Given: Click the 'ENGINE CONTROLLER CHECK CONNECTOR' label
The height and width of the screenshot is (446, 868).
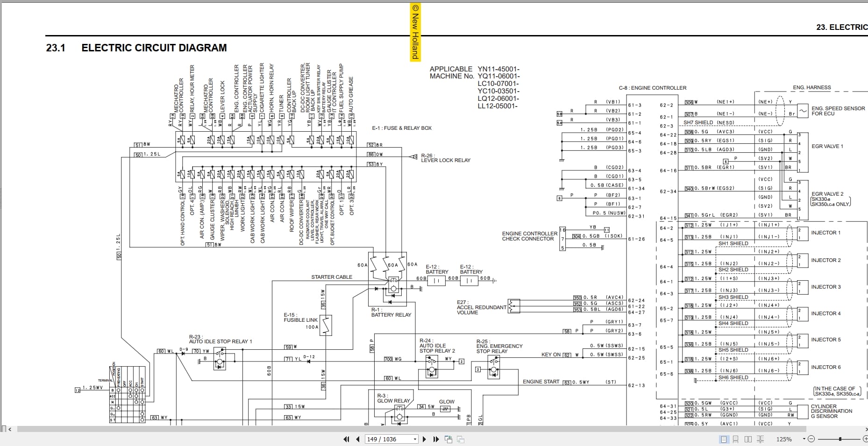Looking at the screenshot, I should [x=530, y=236].
